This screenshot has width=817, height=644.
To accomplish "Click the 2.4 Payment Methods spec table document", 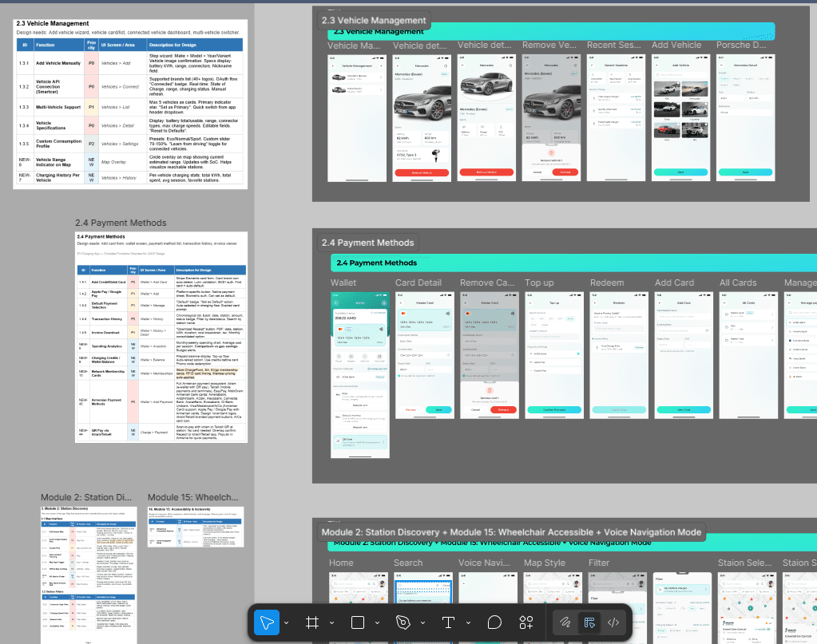I will pos(161,338).
